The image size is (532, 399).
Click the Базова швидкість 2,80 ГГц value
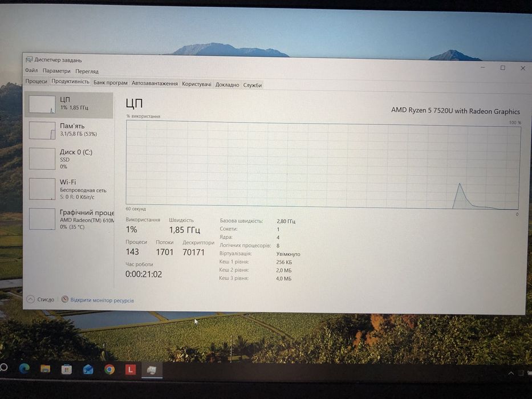pos(286,221)
